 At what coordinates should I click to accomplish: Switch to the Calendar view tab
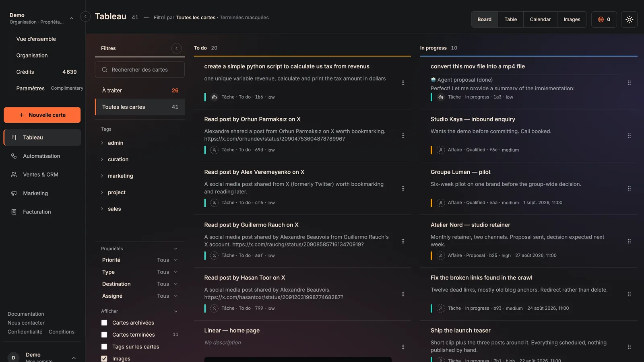[540, 19]
